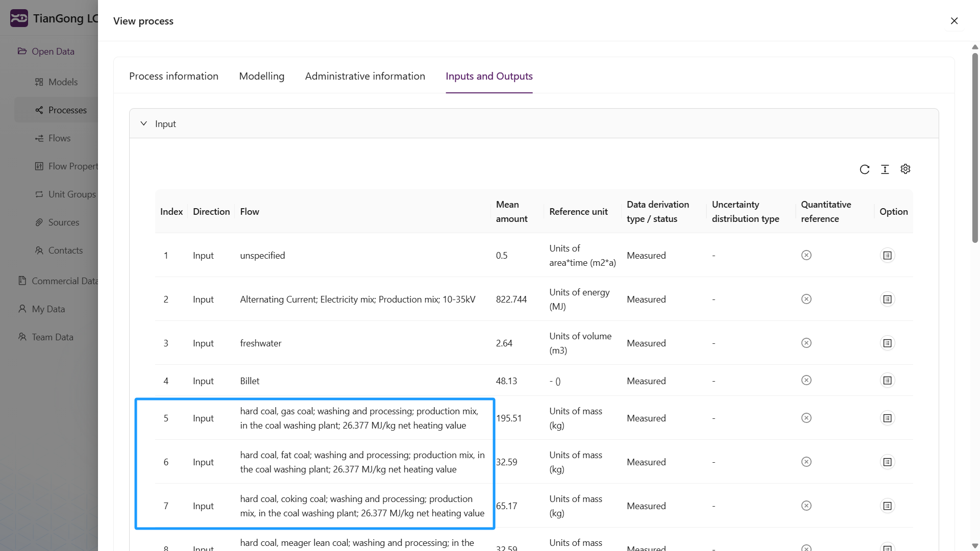Click the Contacts sidebar icon
Image resolution: width=980 pixels, height=551 pixels.
39,250
